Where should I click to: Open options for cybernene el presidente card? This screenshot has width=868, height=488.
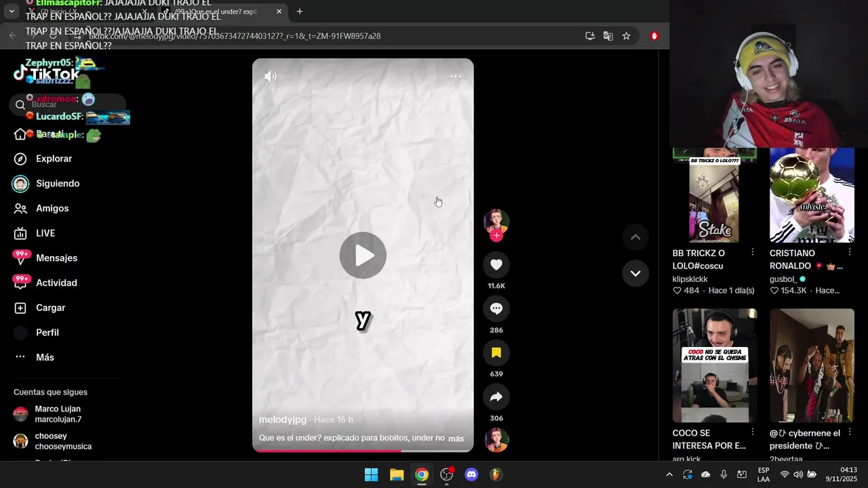click(x=849, y=432)
